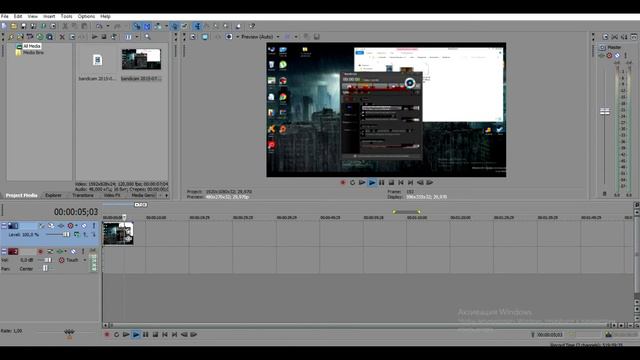Select the video clip event on the timeline
640x360 pixels.
pyautogui.click(x=118, y=233)
